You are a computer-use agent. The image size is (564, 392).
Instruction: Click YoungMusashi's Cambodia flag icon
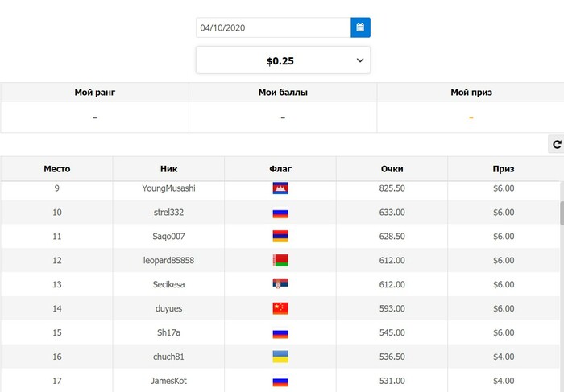click(x=280, y=188)
